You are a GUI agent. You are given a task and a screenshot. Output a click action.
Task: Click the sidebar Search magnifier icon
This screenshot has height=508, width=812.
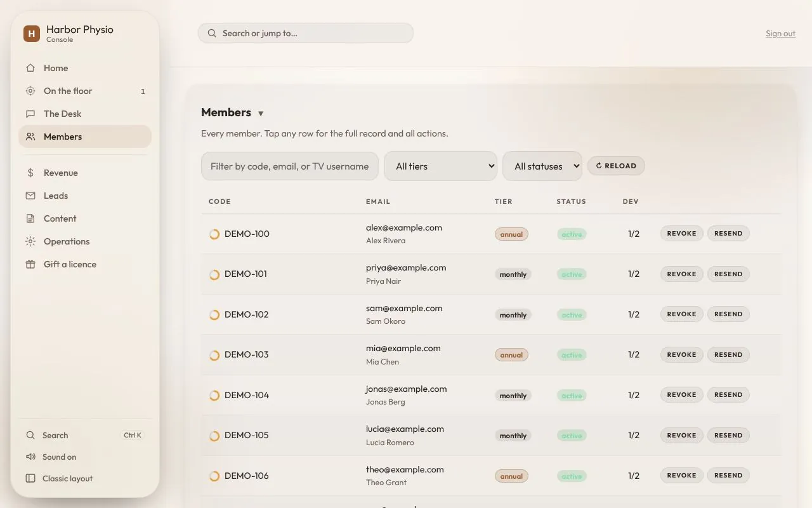[x=30, y=435]
